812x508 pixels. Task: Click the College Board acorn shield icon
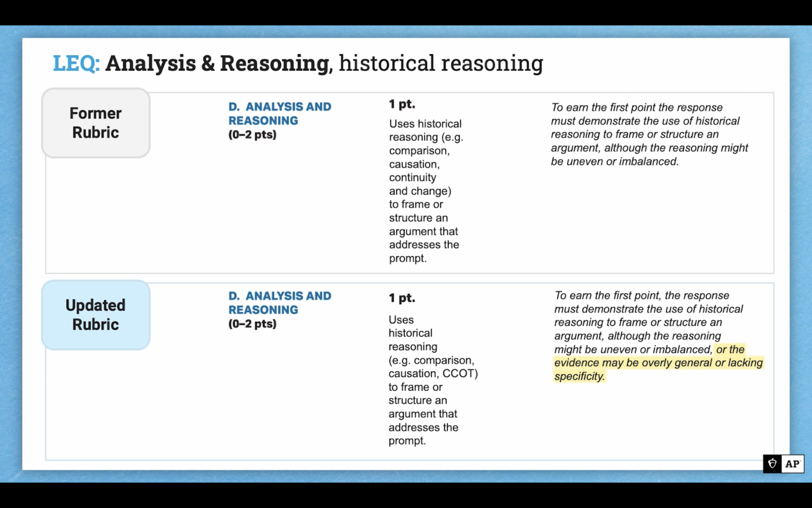(772, 464)
